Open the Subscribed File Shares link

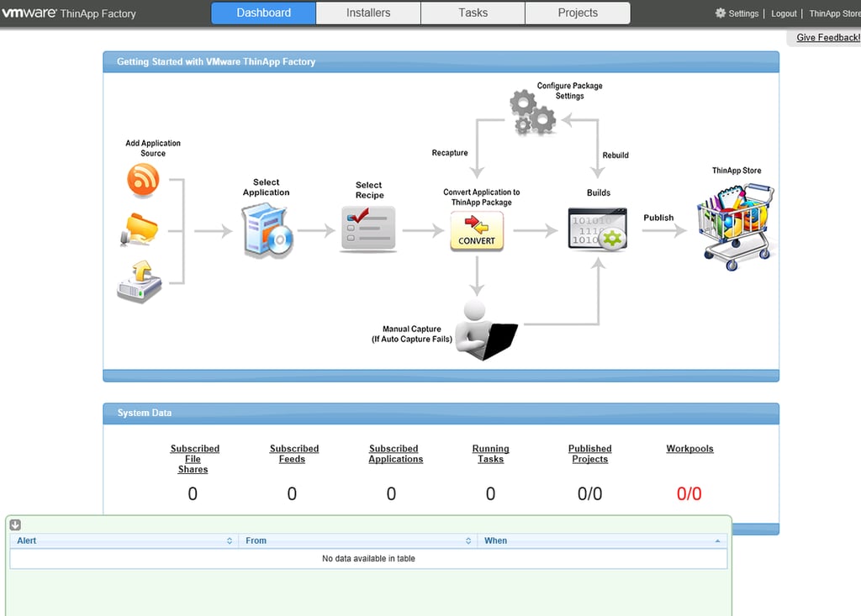[194, 459]
